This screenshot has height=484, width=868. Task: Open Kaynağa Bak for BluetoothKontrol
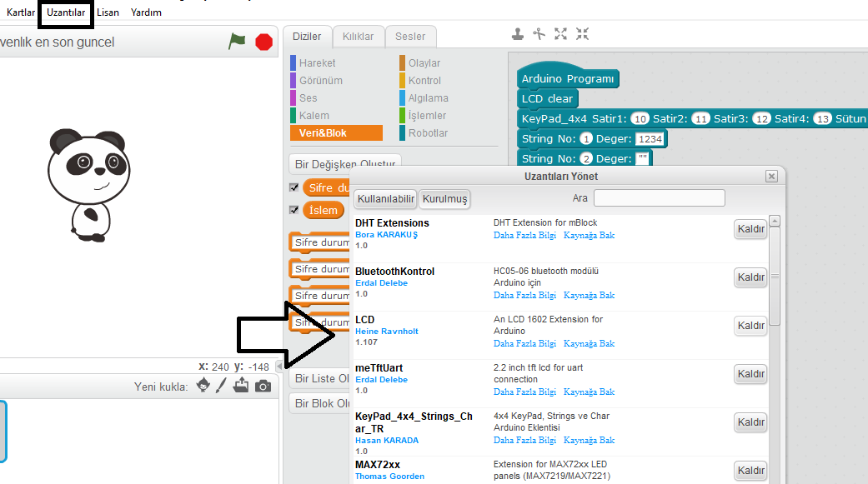(x=589, y=296)
